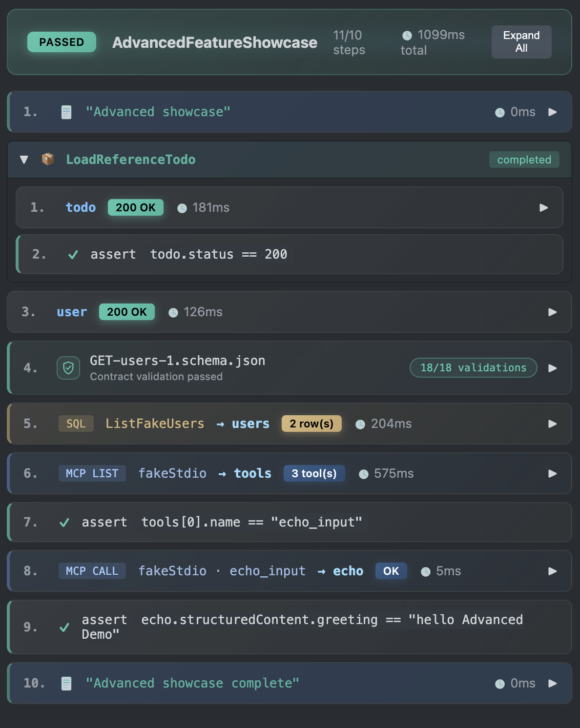This screenshot has height=728, width=580.
Task: Click the clock icon beside 575ms
Action: coord(364,474)
